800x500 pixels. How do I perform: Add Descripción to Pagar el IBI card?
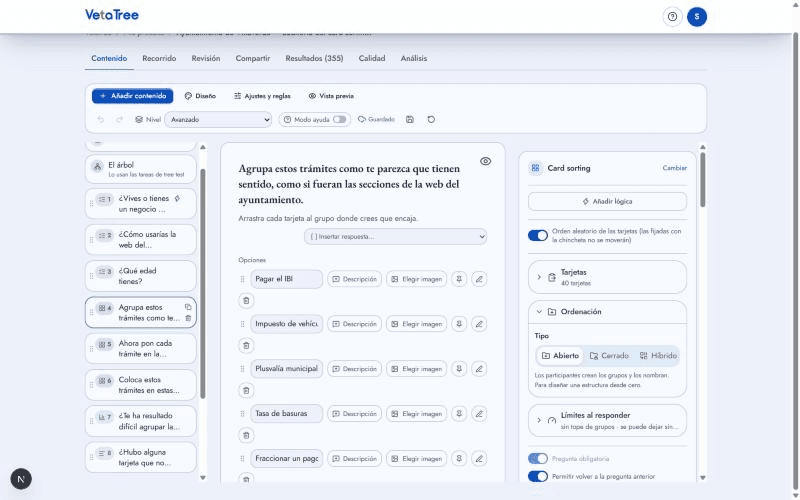pos(355,279)
